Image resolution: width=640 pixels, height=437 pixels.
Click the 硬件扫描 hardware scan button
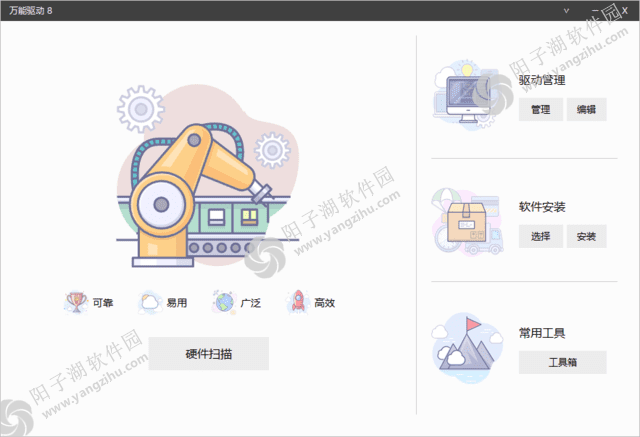209,353
